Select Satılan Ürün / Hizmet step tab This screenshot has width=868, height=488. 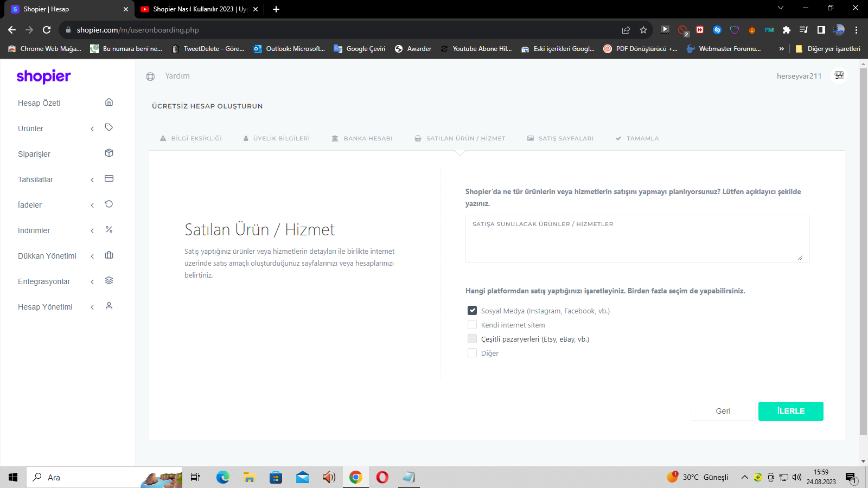coord(460,138)
